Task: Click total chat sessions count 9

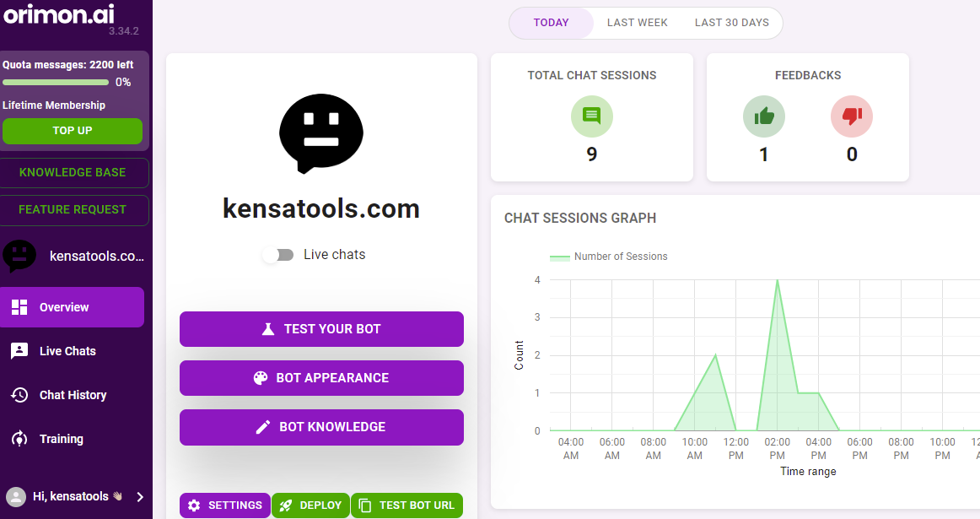Action: 592,154
